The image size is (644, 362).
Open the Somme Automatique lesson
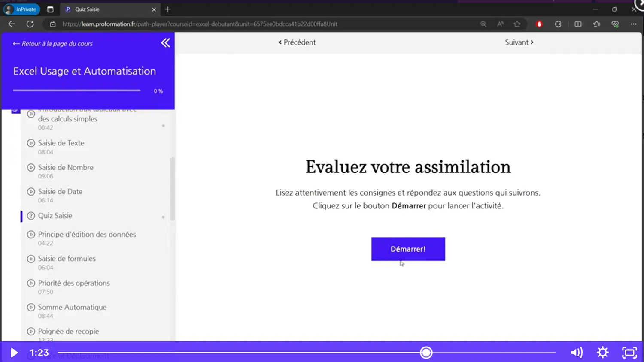click(x=72, y=307)
